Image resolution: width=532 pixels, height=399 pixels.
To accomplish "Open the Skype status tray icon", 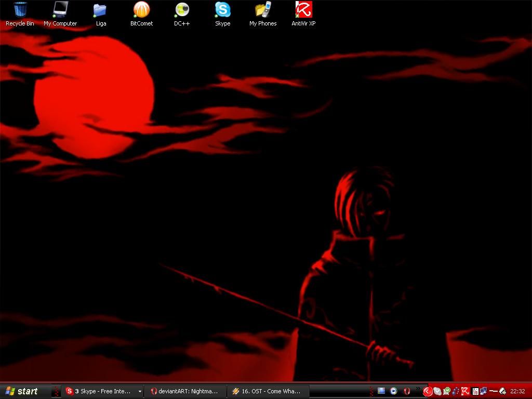I will point(437,391).
